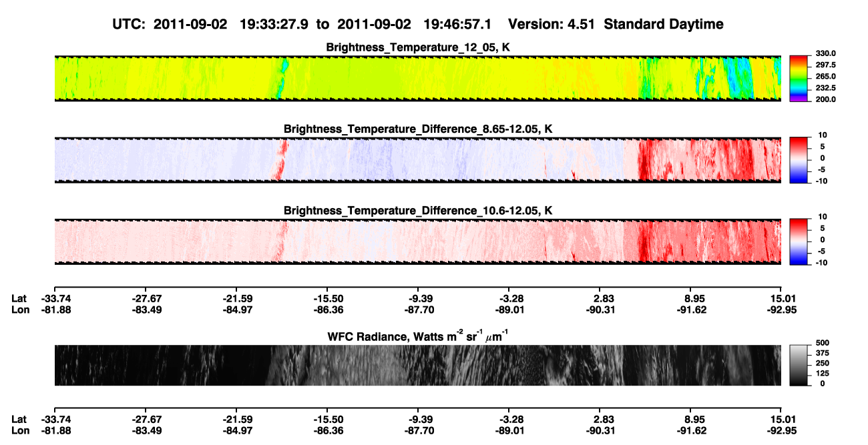
Task: Click the Brightness_Temperature_12_05 color scale bar
Action: coord(799,78)
